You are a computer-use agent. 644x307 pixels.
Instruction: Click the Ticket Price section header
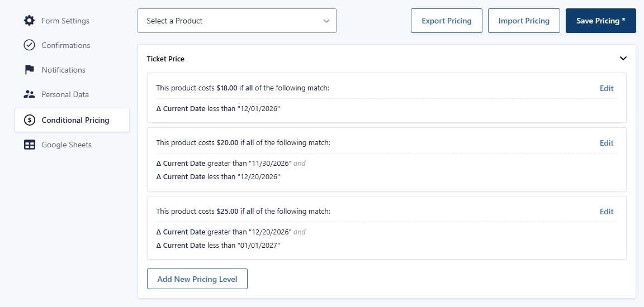tap(165, 59)
